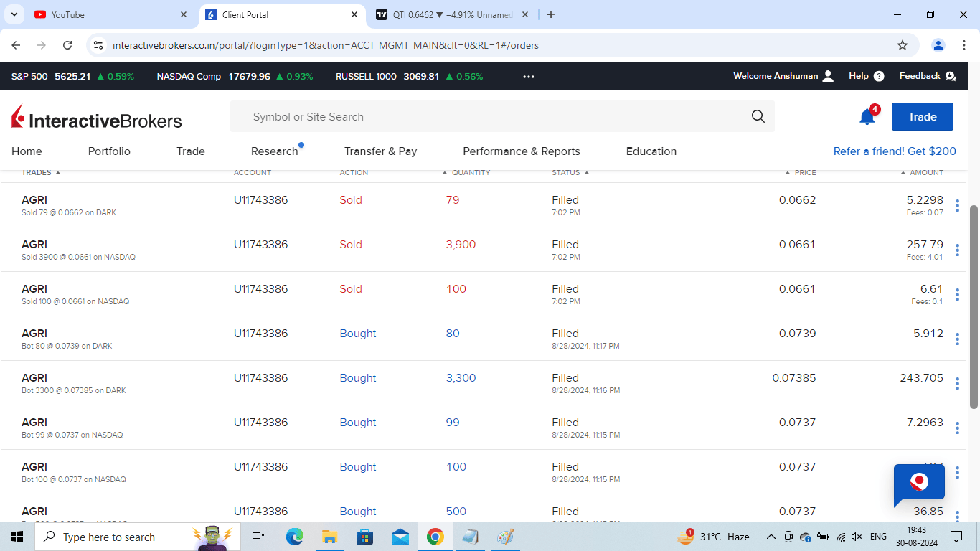Click the page vertical scrollbar thumb
The height and width of the screenshot is (551, 980).
[974, 307]
